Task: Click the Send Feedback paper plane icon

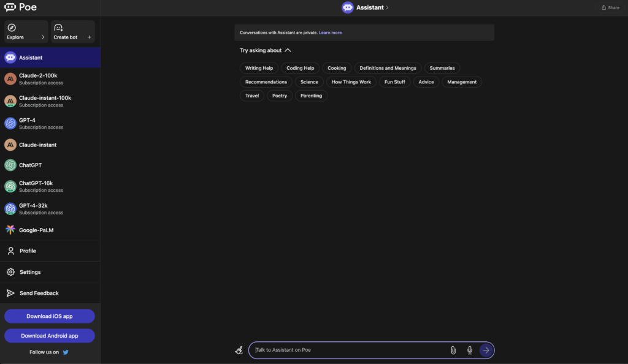Action: pyautogui.click(x=11, y=293)
